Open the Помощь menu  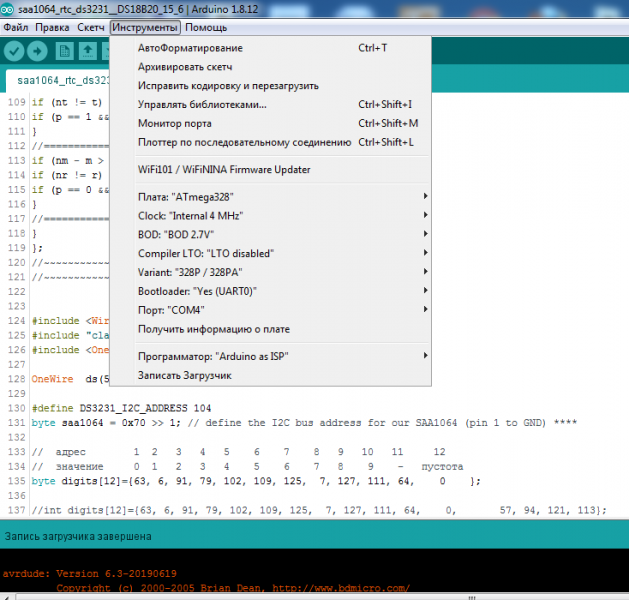point(206,28)
